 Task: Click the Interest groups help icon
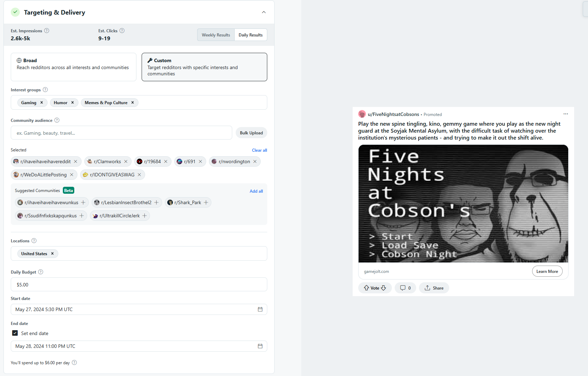(x=45, y=90)
